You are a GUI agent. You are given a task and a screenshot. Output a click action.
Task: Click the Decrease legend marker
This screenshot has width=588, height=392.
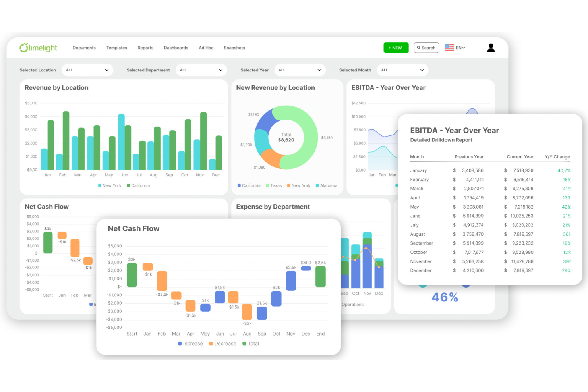[211, 344]
